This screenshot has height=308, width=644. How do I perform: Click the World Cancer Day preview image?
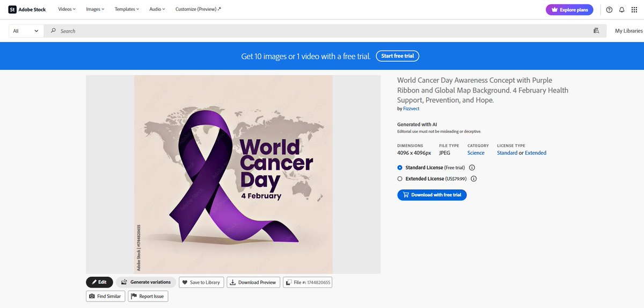pyautogui.click(x=233, y=174)
